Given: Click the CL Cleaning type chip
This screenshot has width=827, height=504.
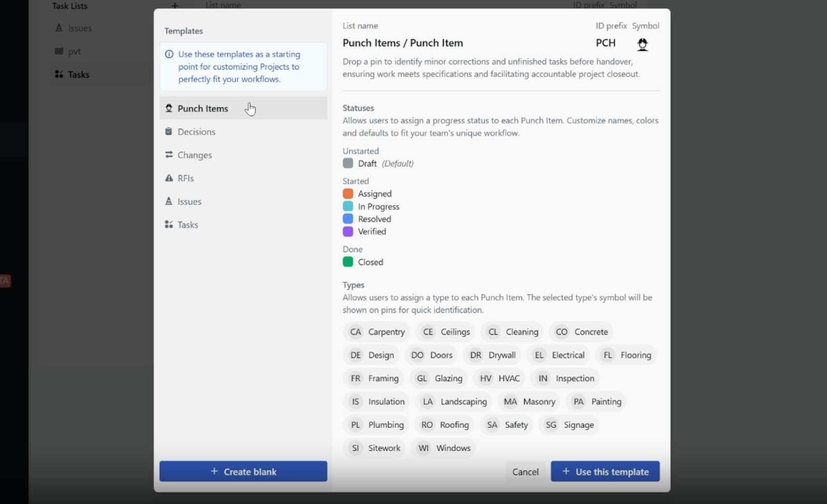Looking at the screenshot, I should click(x=512, y=332).
